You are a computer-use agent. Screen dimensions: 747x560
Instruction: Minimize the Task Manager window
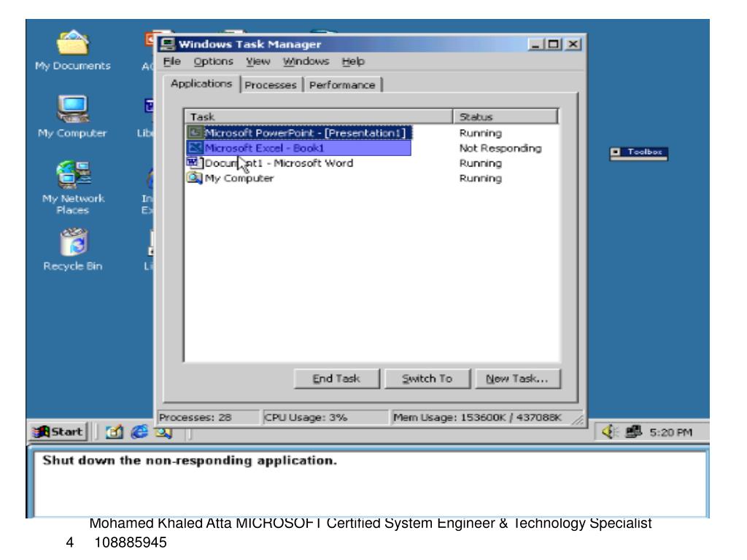click(x=535, y=44)
